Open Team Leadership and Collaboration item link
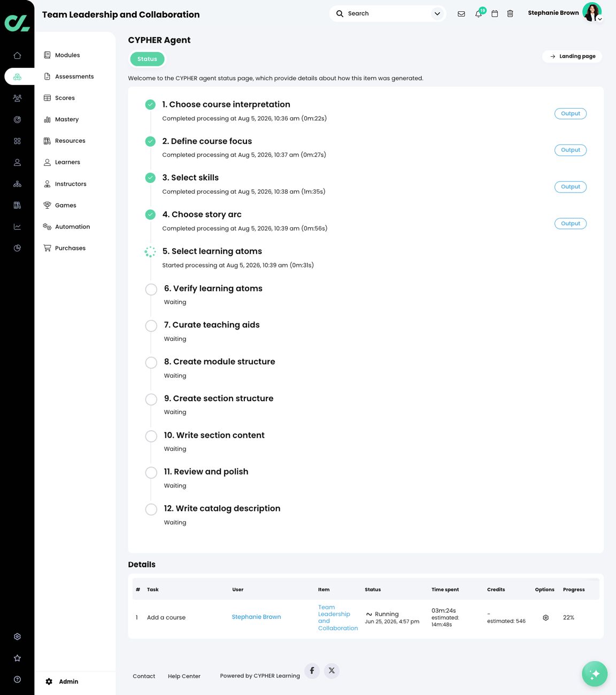616x695 pixels. tap(337, 617)
